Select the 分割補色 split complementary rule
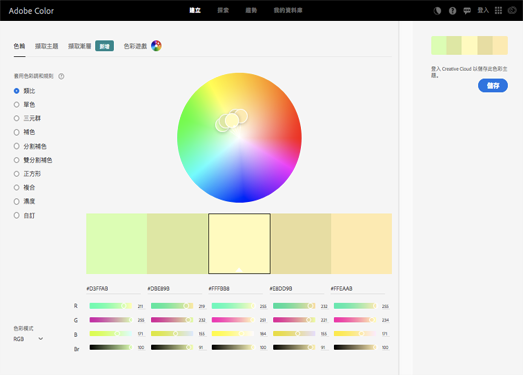Screen dimensions: 523x375 [30, 146]
